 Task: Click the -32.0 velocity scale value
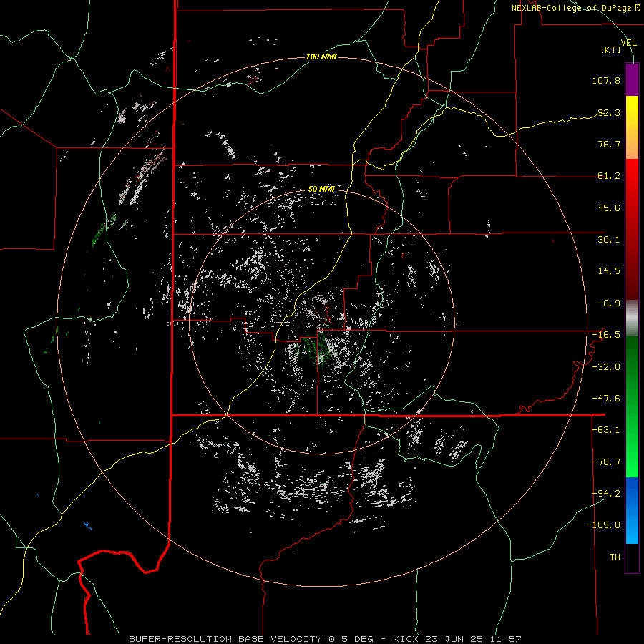point(606,367)
